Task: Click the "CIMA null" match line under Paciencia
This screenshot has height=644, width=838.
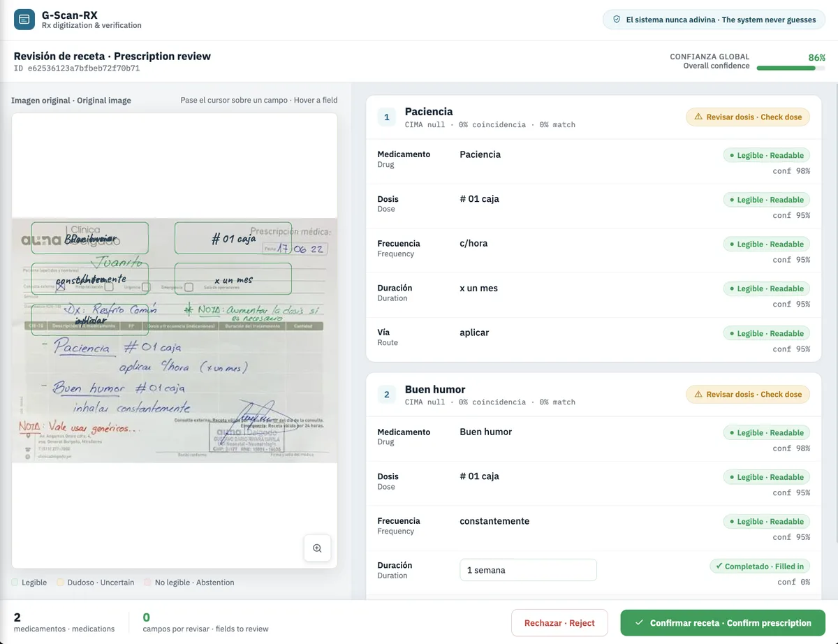Action: point(490,124)
